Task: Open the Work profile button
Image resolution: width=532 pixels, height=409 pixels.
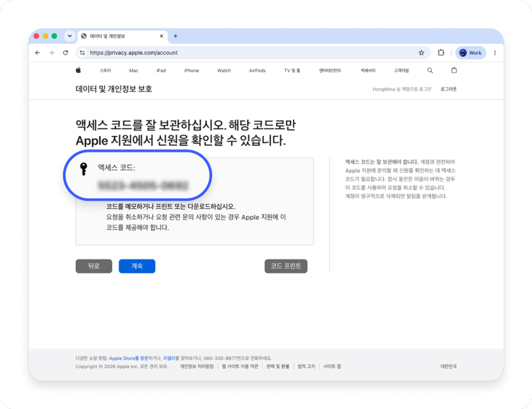Action: 470,52
